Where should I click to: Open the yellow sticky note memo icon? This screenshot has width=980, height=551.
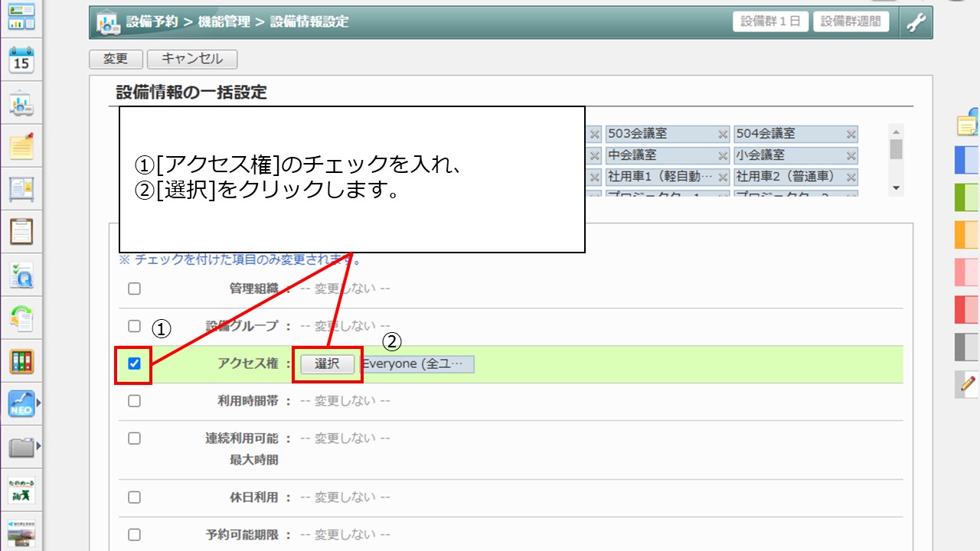(21, 145)
